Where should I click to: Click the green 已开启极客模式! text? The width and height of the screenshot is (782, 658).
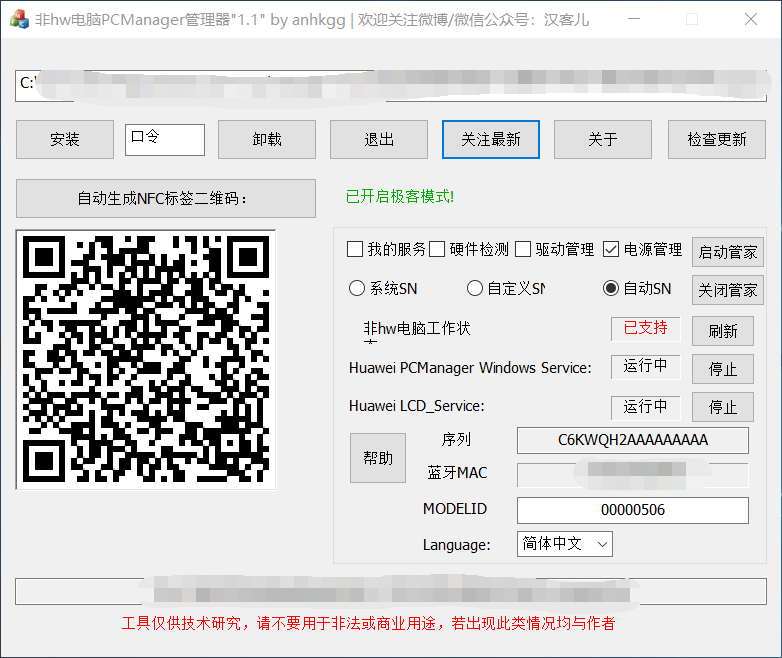400,197
